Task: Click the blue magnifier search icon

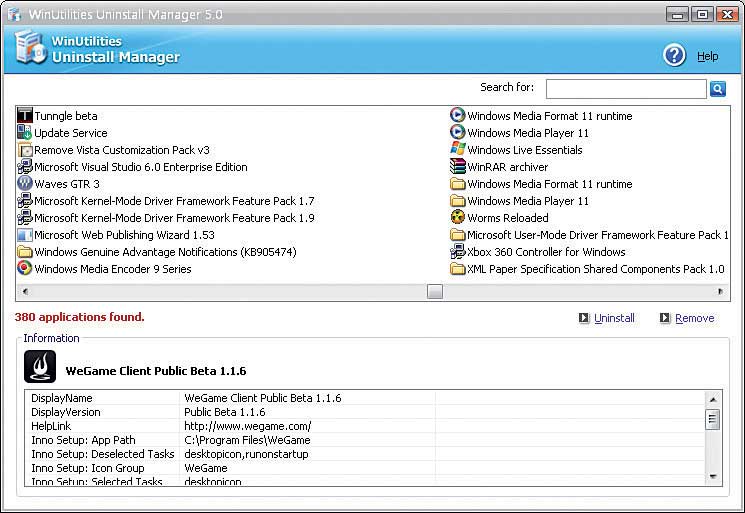Action: (718, 88)
